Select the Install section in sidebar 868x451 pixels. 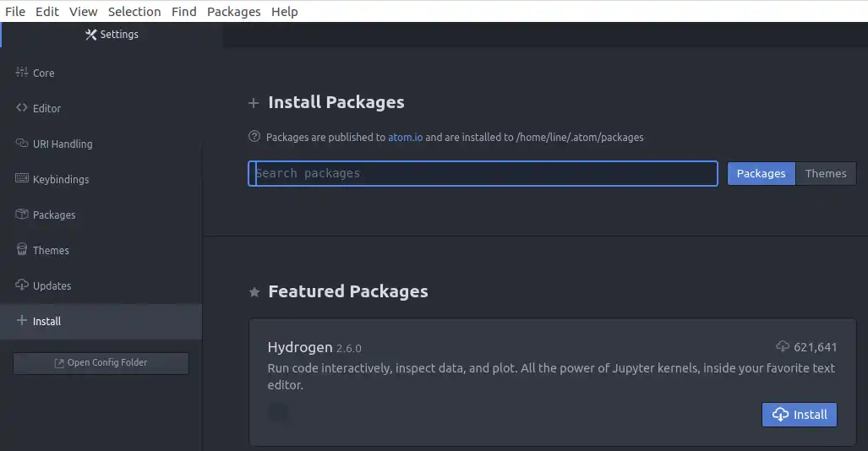coord(46,322)
